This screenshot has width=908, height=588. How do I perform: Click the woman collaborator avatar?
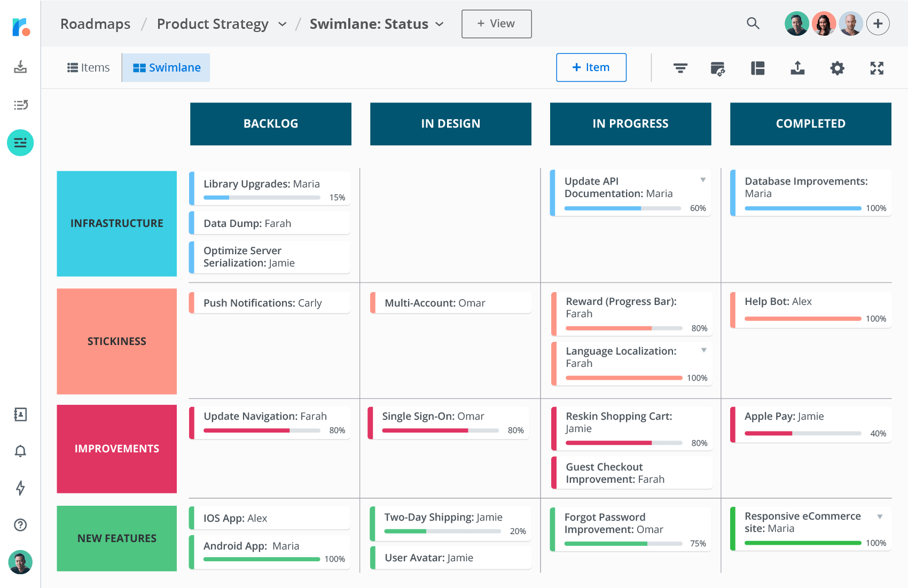(x=824, y=23)
